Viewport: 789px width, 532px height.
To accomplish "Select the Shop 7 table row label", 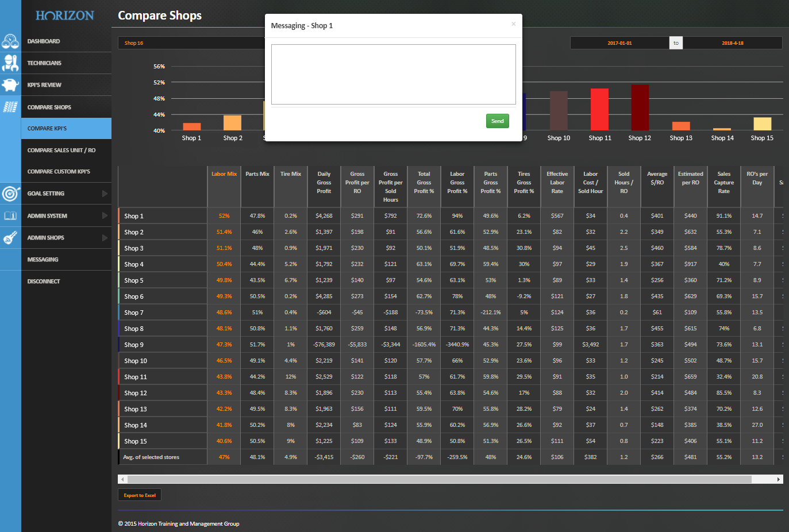I will tap(134, 313).
